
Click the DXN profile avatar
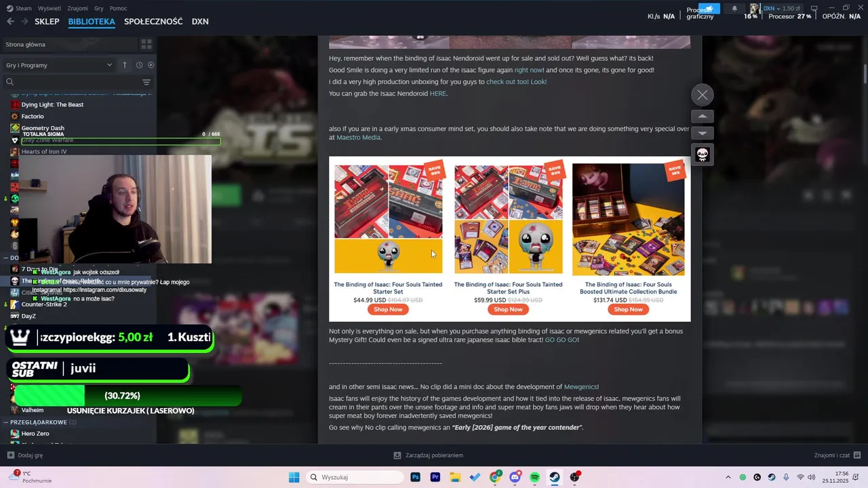(754, 8)
